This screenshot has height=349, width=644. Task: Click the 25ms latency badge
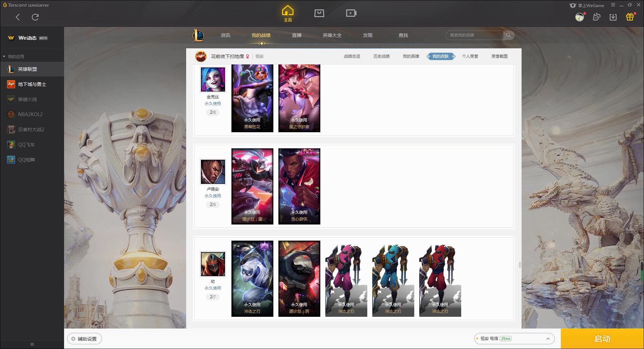tap(506, 339)
